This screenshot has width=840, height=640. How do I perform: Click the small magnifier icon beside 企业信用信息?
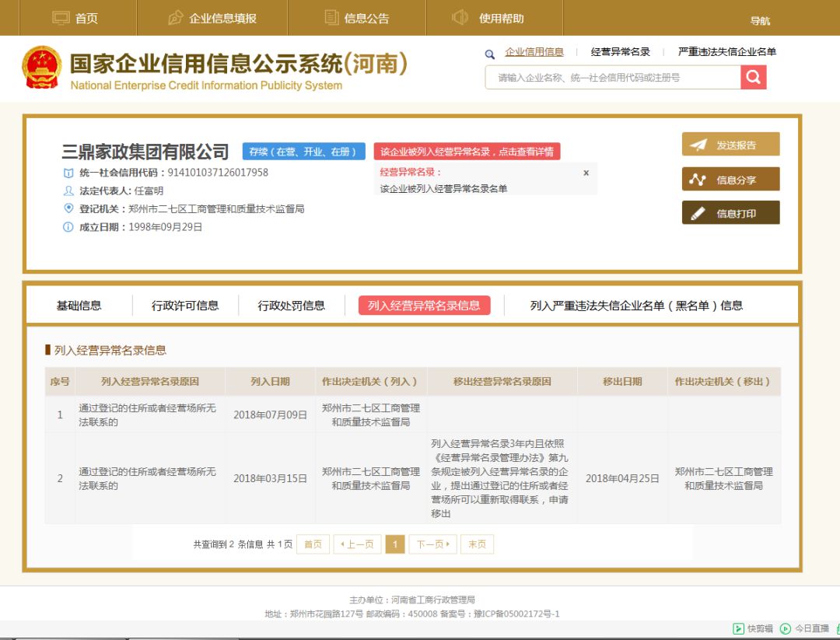pos(490,54)
